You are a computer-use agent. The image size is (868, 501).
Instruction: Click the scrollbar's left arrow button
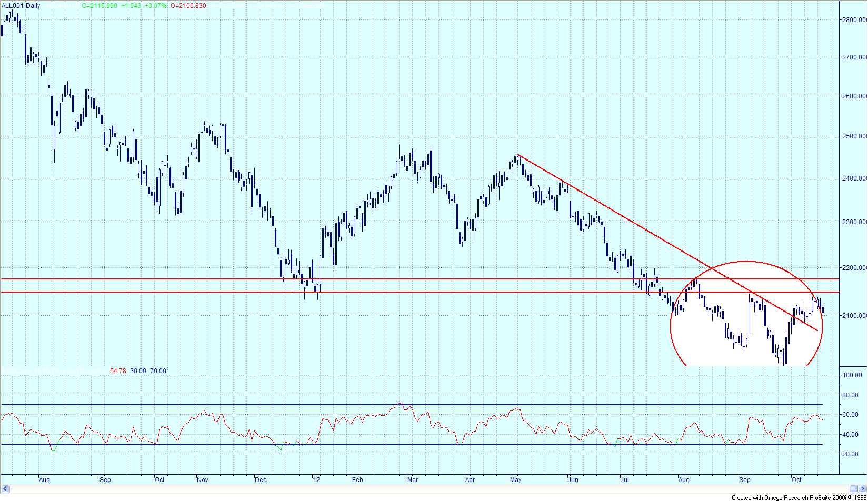(x=6, y=489)
